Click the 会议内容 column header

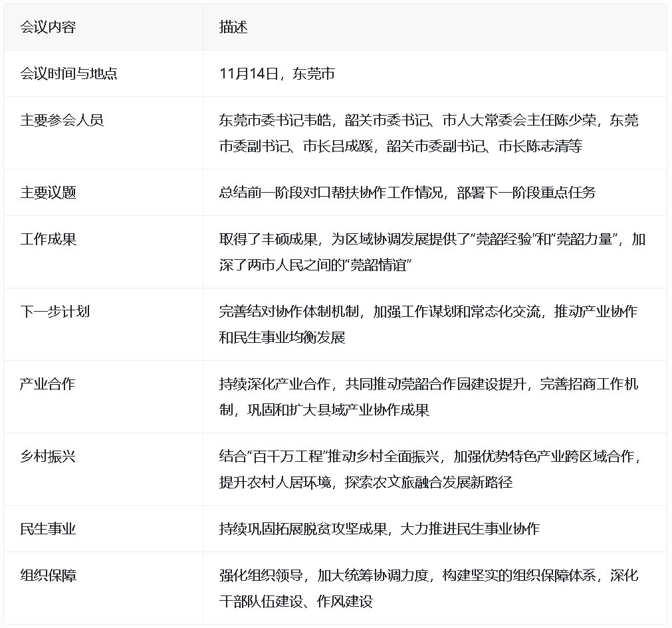pyautogui.click(x=48, y=27)
